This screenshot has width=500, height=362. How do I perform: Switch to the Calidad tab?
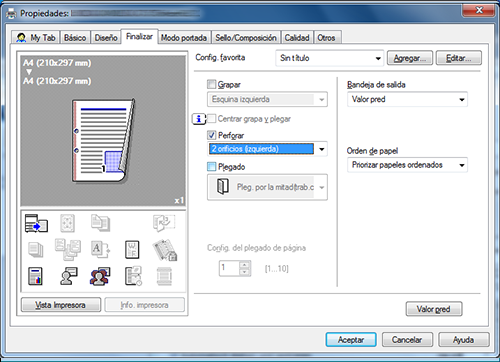coord(297,38)
